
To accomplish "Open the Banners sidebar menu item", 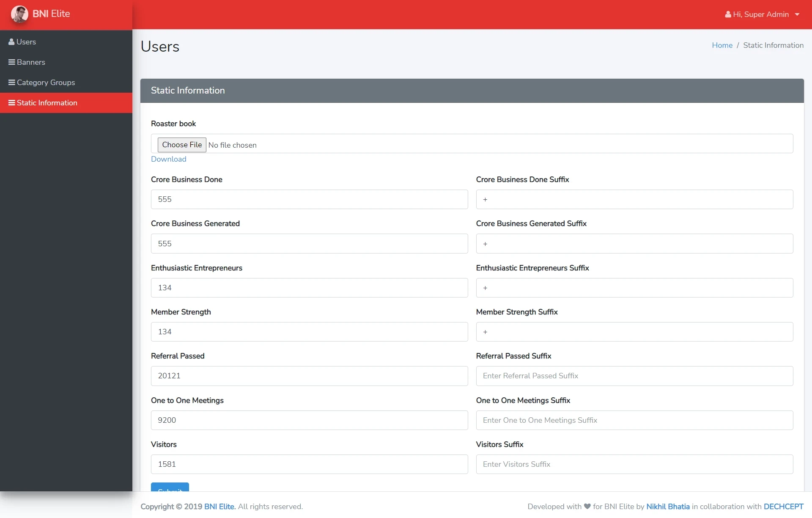I will click(x=31, y=62).
